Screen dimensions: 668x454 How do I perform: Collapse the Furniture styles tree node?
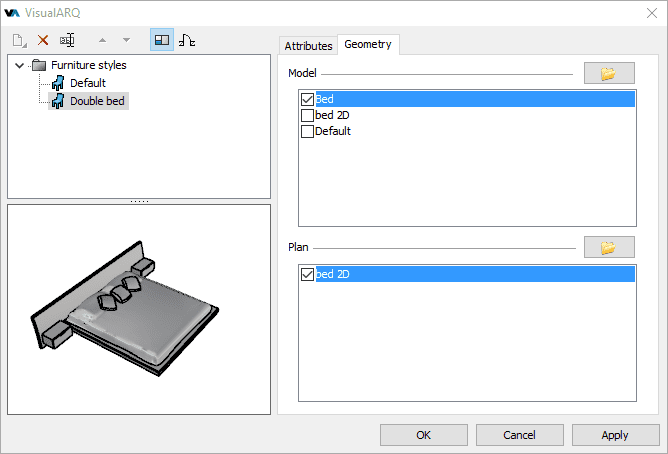click(x=20, y=66)
